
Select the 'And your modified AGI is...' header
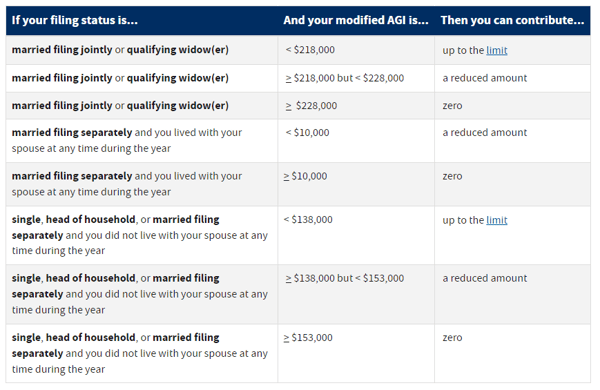(356, 20)
